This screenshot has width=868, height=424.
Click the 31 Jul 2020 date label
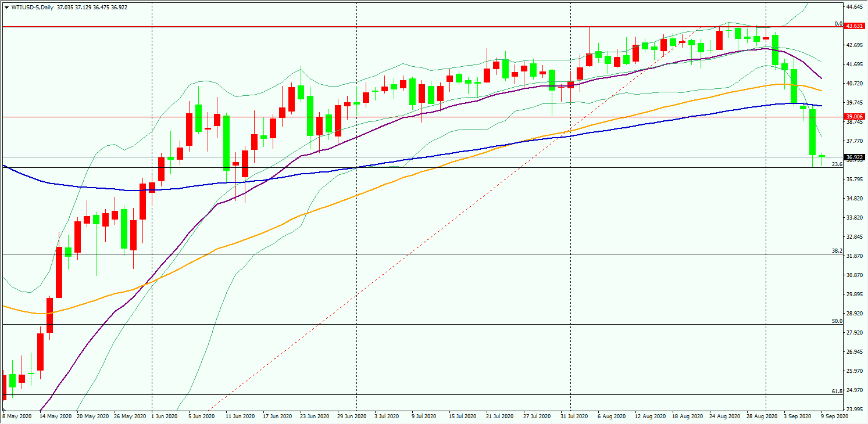[x=573, y=416]
